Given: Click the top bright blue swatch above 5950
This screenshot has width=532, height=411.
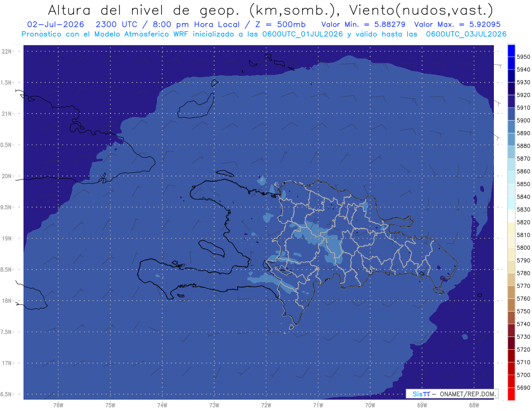Looking at the screenshot, I should click(511, 51).
